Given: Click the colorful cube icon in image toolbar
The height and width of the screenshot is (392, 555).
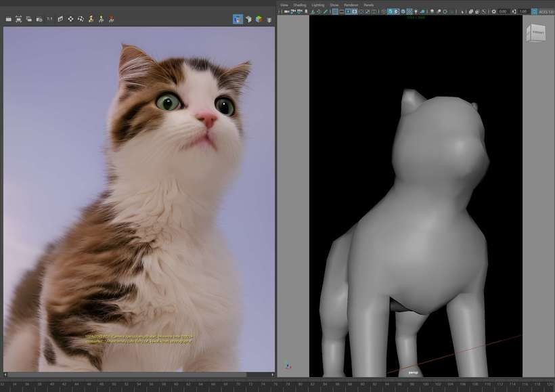Looking at the screenshot, I should (259, 19).
